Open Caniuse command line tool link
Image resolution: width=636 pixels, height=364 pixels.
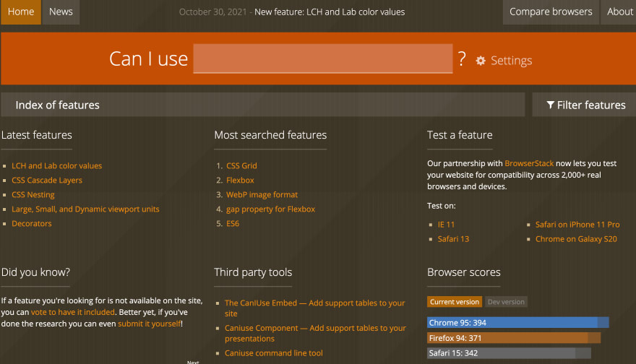point(274,353)
